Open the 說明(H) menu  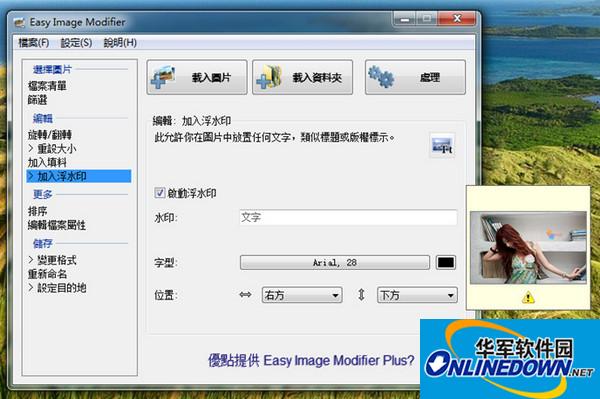(x=120, y=43)
